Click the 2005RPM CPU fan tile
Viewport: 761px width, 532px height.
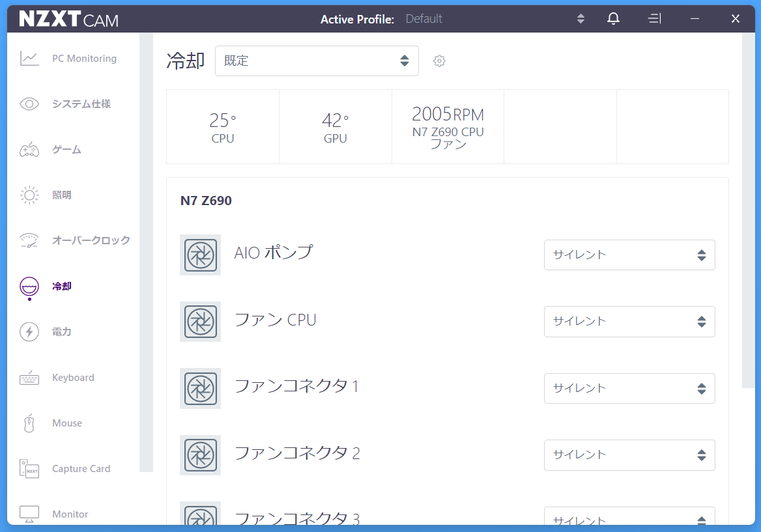(448, 126)
